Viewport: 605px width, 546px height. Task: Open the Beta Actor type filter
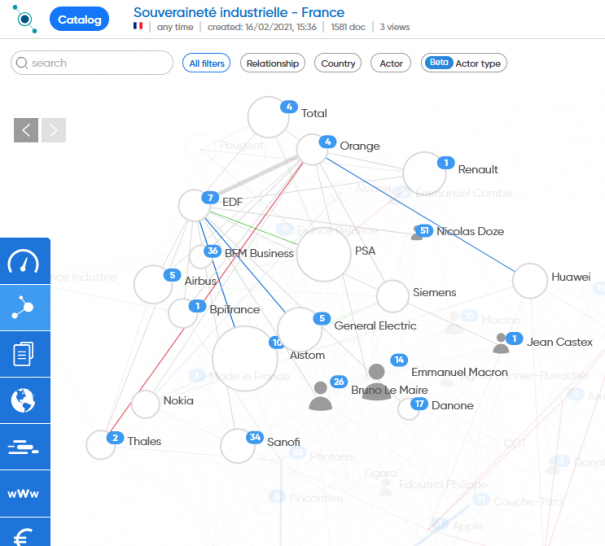click(x=464, y=63)
